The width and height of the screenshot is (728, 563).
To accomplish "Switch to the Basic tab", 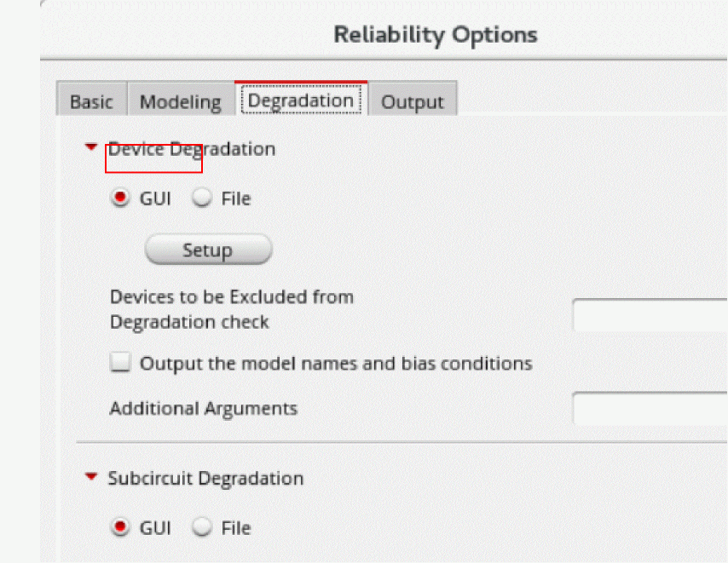I will (x=91, y=101).
